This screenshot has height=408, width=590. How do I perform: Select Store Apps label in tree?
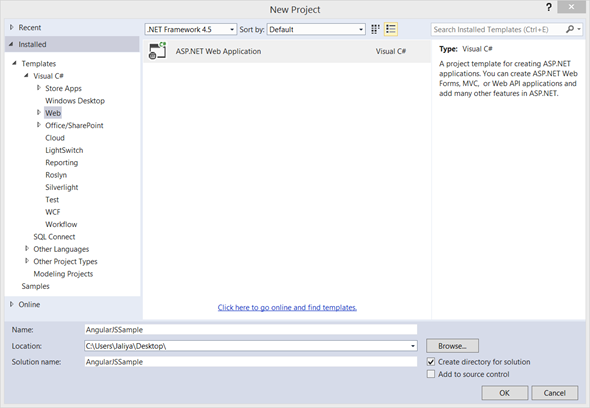(x=63, y=88)
